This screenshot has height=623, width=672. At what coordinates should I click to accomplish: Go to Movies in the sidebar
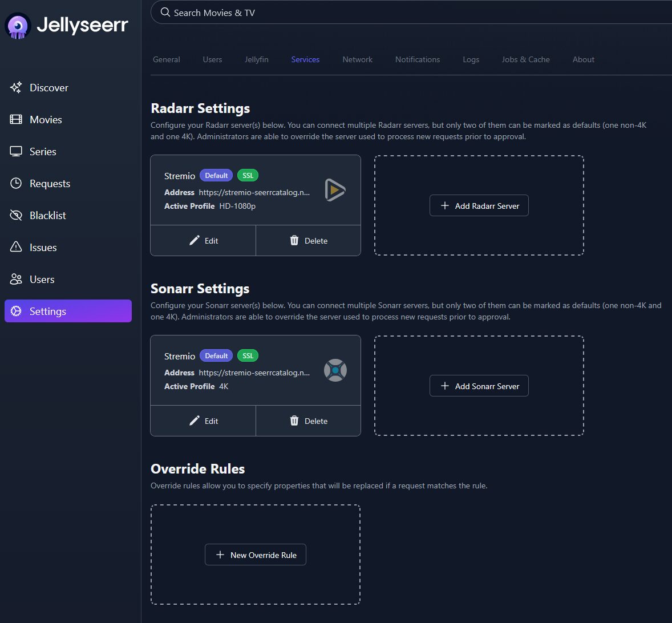[68, 120]
